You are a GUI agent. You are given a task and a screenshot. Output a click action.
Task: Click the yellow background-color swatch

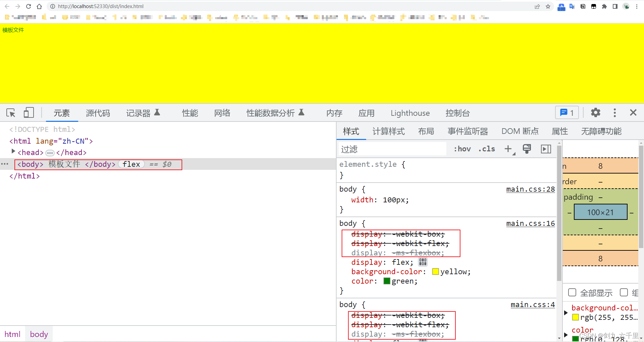[x=436, y=272]
